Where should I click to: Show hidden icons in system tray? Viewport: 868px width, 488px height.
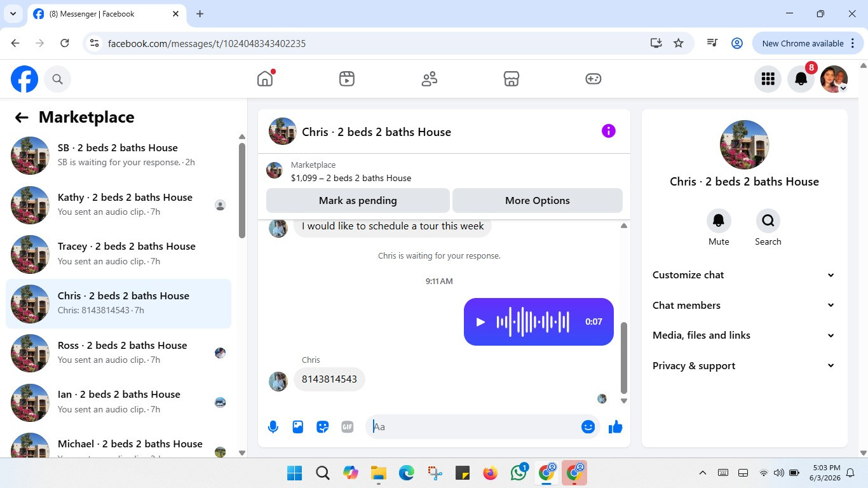(x=703, y=473)
